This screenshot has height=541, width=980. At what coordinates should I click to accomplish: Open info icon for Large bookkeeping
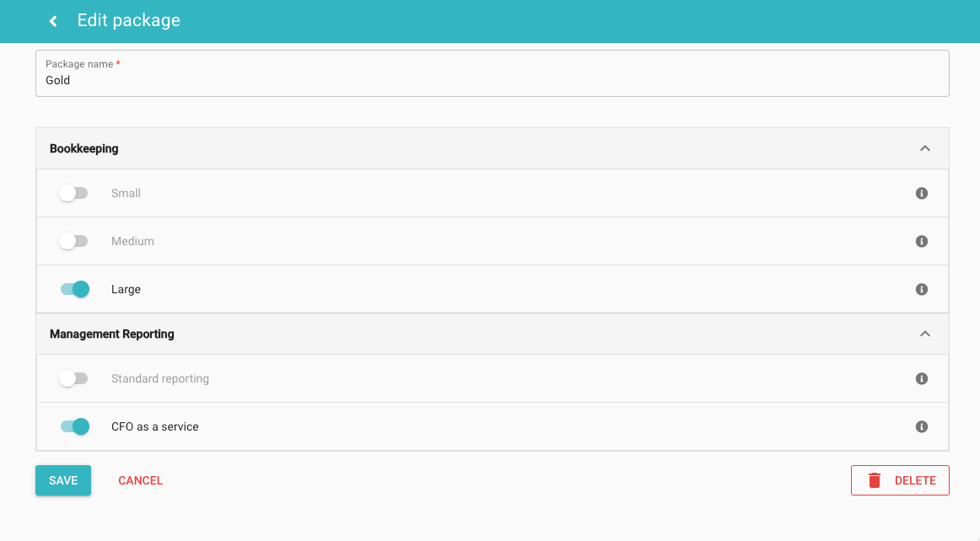coord(922,289)
